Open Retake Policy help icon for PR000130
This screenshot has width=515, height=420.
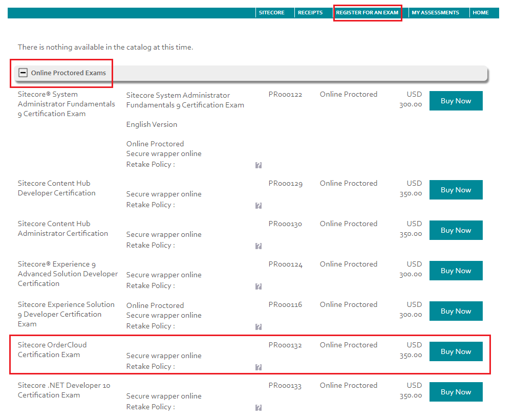click(259, 246)
